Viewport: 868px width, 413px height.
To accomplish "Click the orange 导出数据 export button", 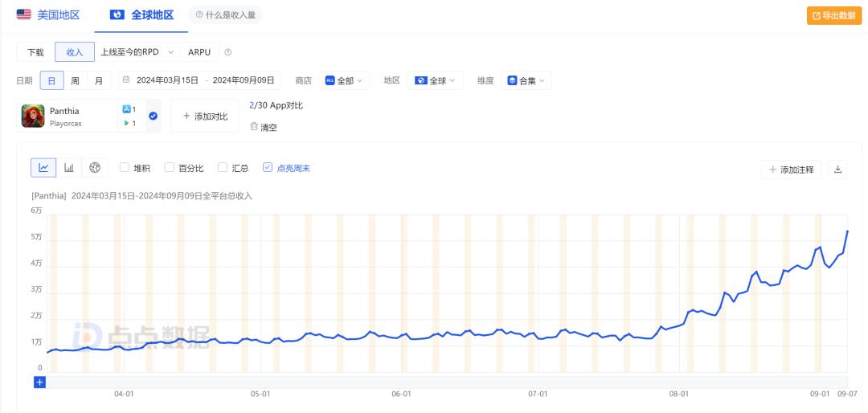I will [834, 15].
